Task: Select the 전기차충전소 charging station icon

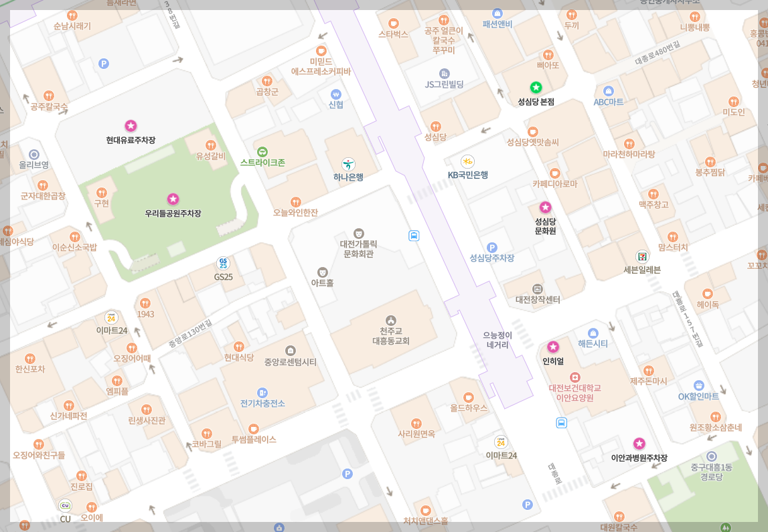Action: (262, 393)
